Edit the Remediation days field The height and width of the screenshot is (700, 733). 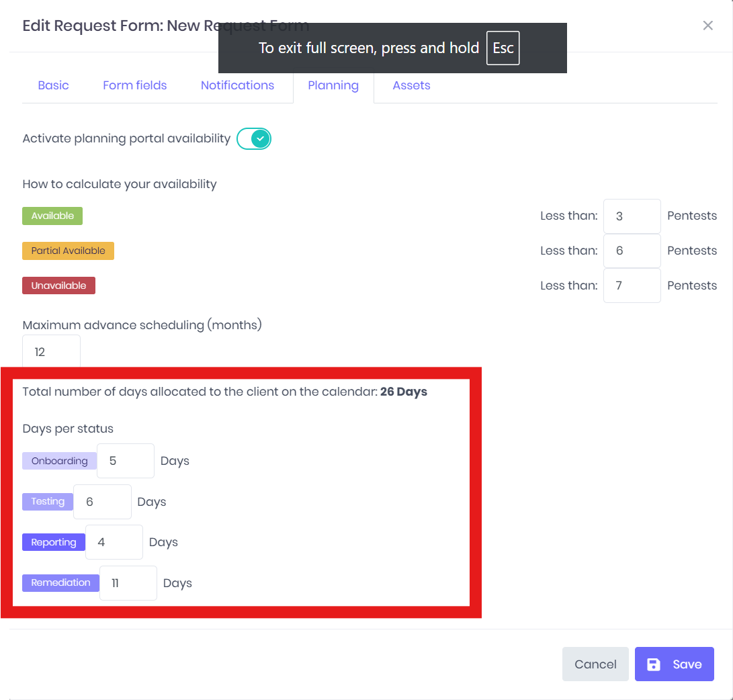(x=128, y=583)
